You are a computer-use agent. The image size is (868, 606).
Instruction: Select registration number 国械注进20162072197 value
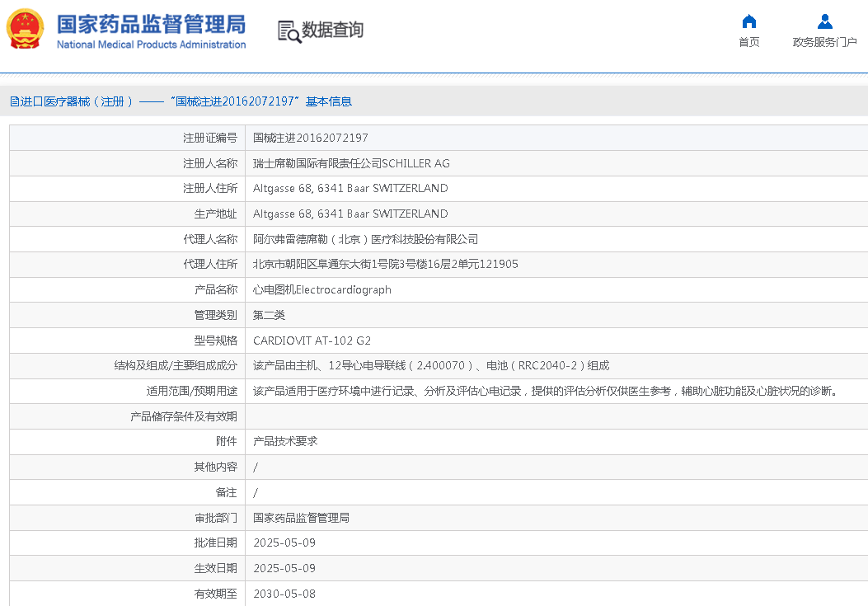click(311, 138)
